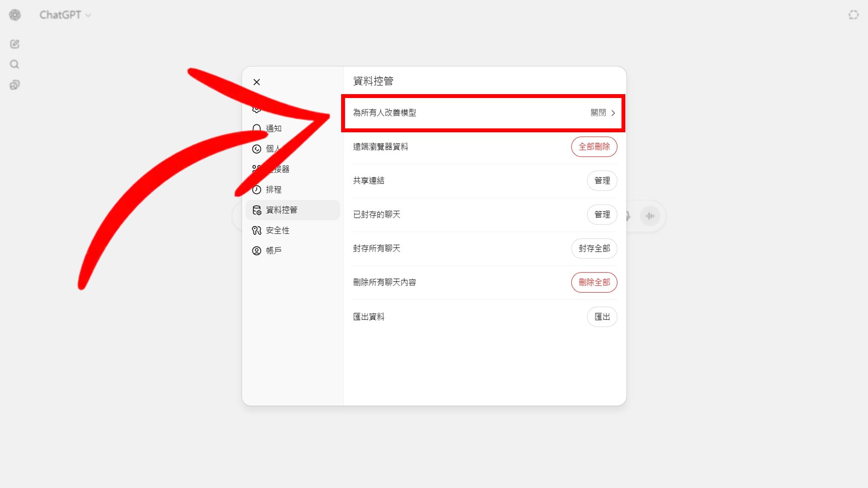Click 管理 for 共享連結

(x=602, y=180)
